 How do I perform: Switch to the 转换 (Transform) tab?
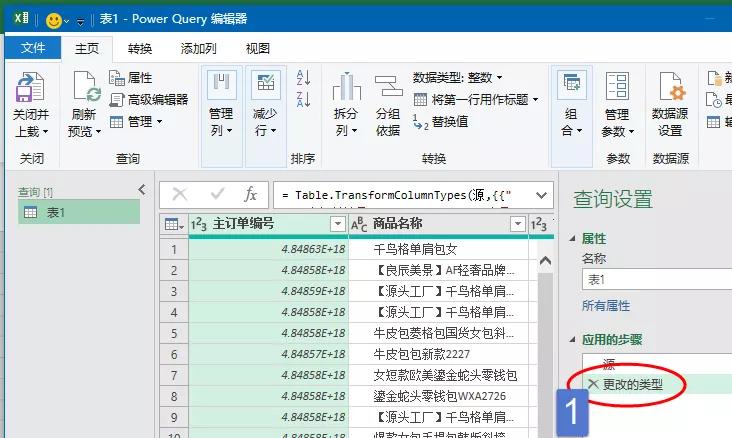[x=140, y=48]
